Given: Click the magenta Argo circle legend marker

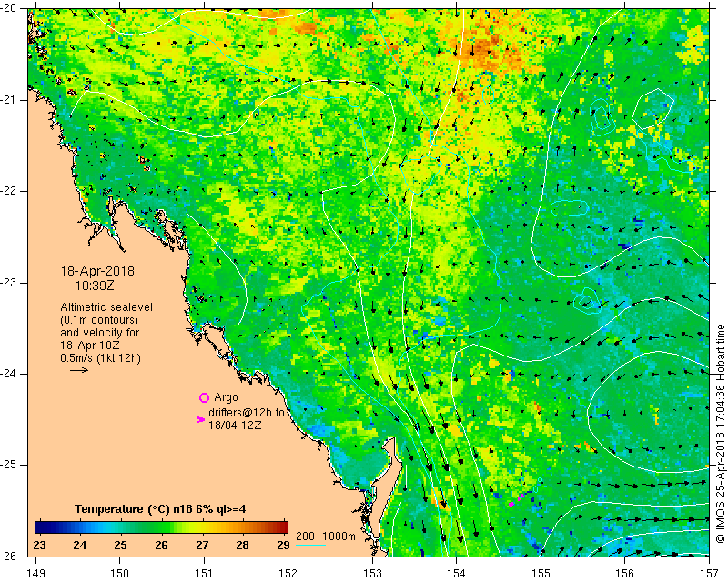Looking at the screenshot, I should pos(204,397).
